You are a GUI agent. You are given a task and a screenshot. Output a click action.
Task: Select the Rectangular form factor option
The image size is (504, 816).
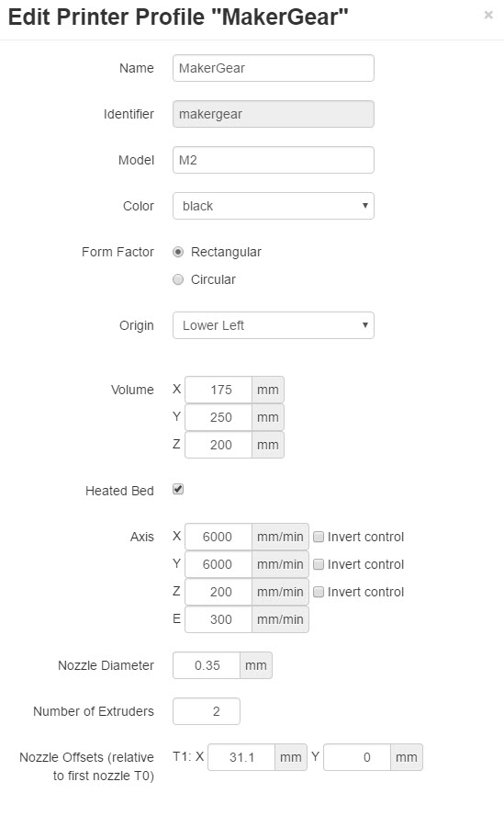(x=178, y=252)
